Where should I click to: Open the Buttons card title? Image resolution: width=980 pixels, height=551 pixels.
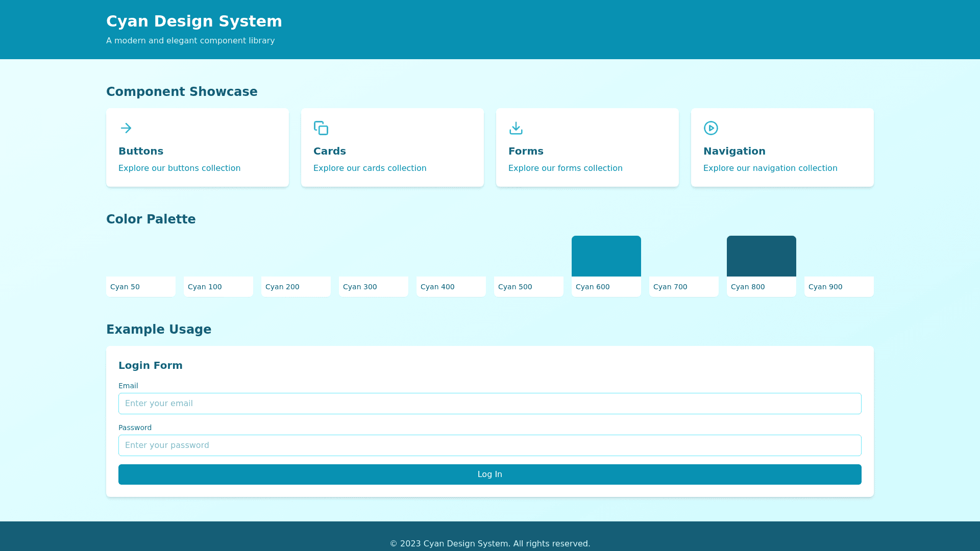tap(141, 151)
